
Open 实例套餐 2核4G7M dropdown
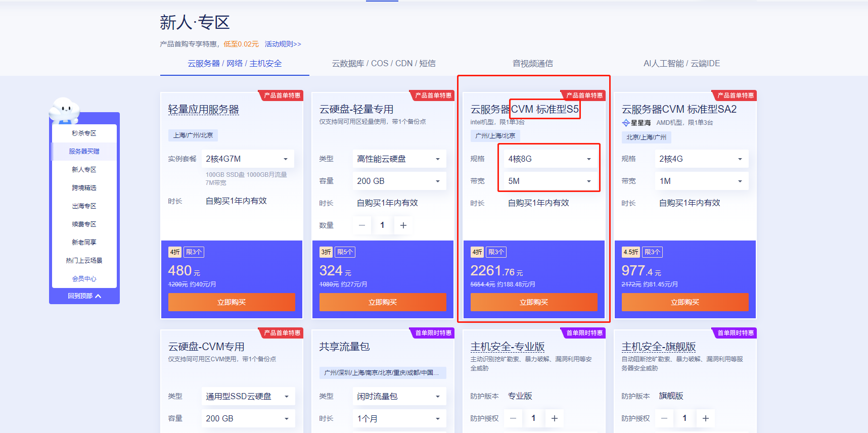[x=247, y=159]
